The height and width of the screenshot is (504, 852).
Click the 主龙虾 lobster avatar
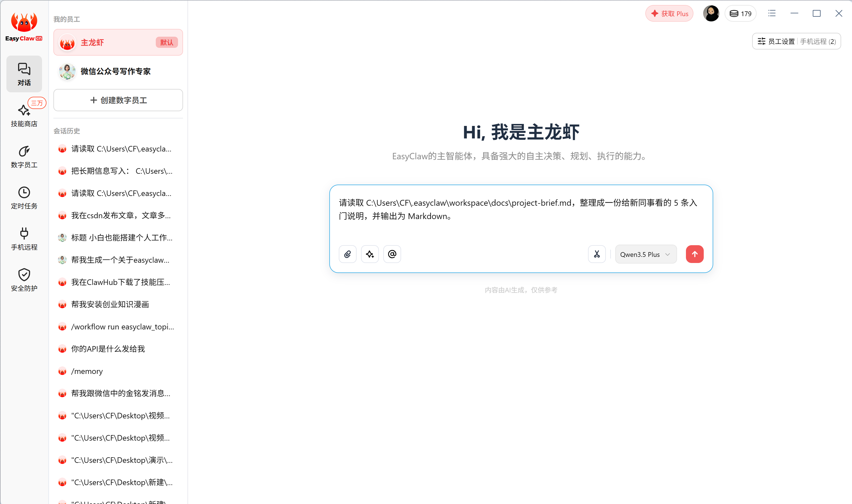(x=67, y=43)
